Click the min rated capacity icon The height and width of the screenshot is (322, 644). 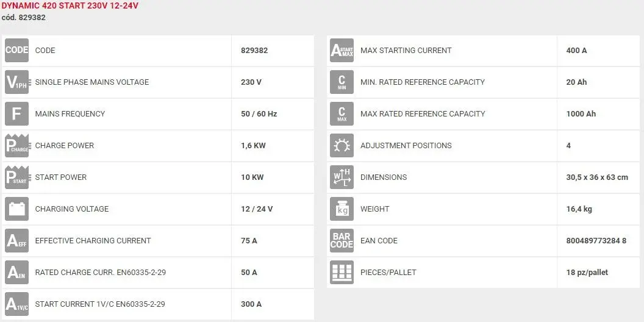342,82
